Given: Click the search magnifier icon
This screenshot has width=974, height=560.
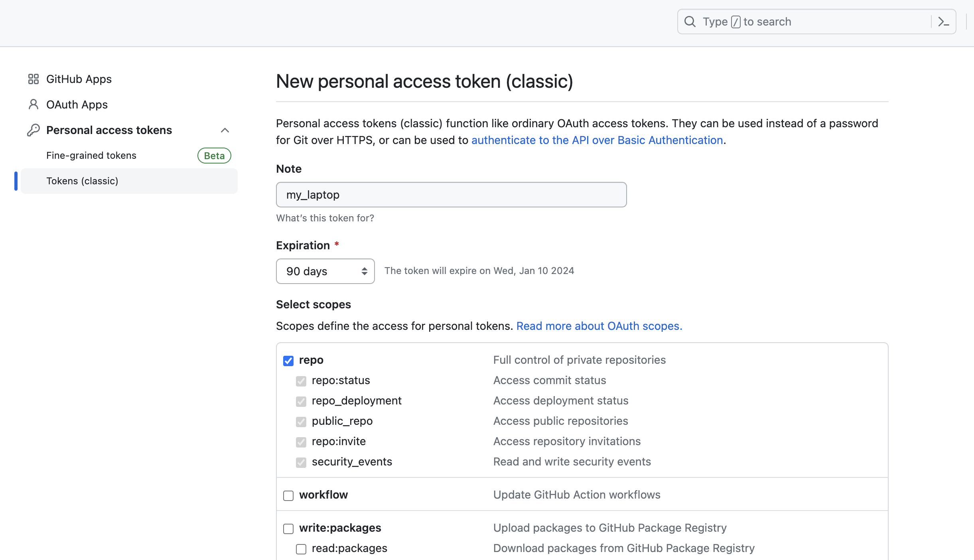Looking at the screenshot, I should 690,22.
